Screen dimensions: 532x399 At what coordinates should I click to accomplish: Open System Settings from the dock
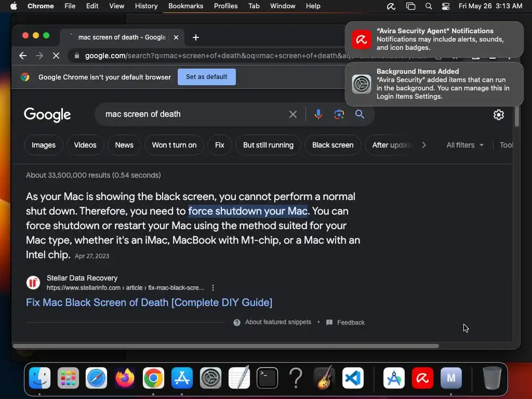click(x=210, y=378)
